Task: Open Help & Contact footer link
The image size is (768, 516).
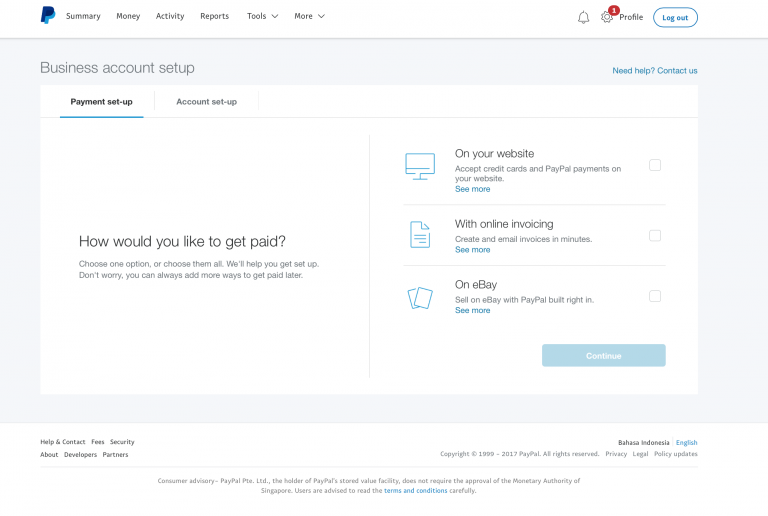Action: click(63, 442)
